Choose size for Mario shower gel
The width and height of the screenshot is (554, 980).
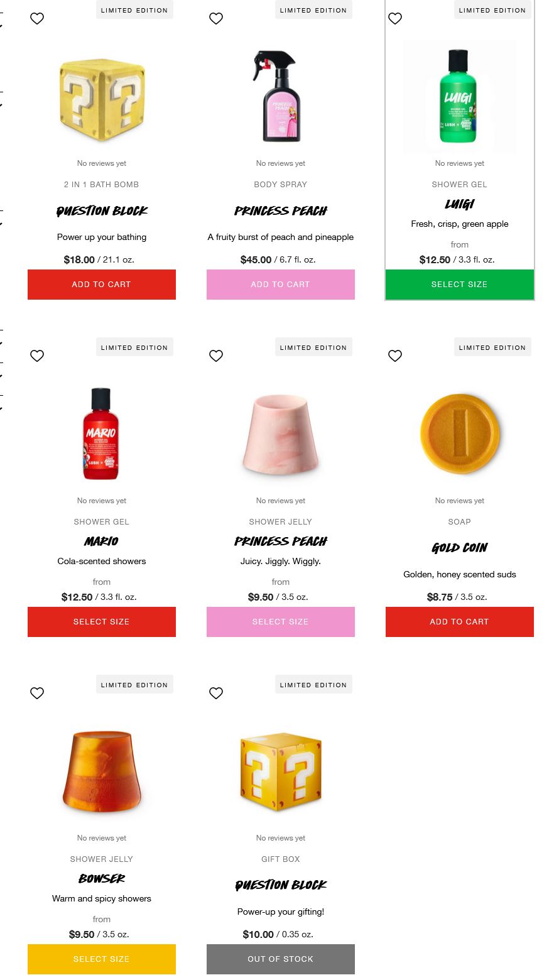102,622
